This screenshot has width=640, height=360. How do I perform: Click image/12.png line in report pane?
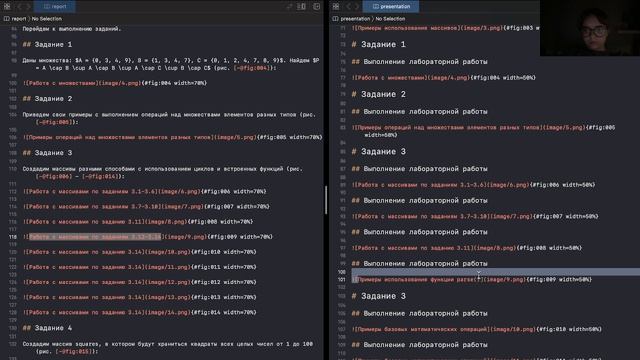pos(140,282)
